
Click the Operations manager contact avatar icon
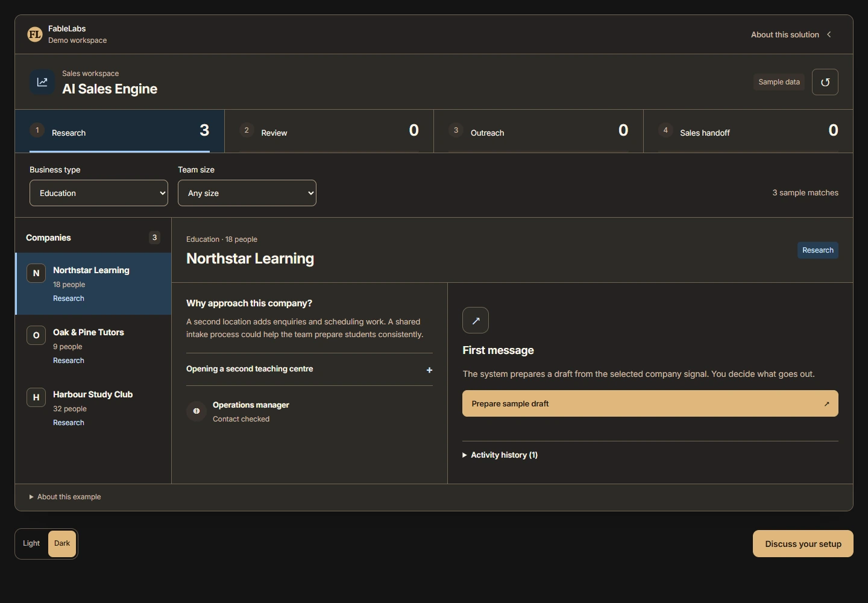coord(197,411)
